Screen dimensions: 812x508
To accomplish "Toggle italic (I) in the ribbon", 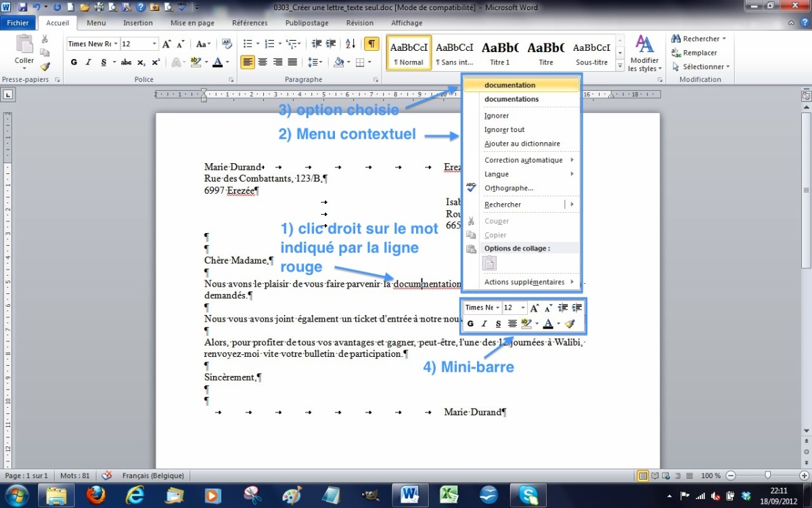I will [89, 62].
